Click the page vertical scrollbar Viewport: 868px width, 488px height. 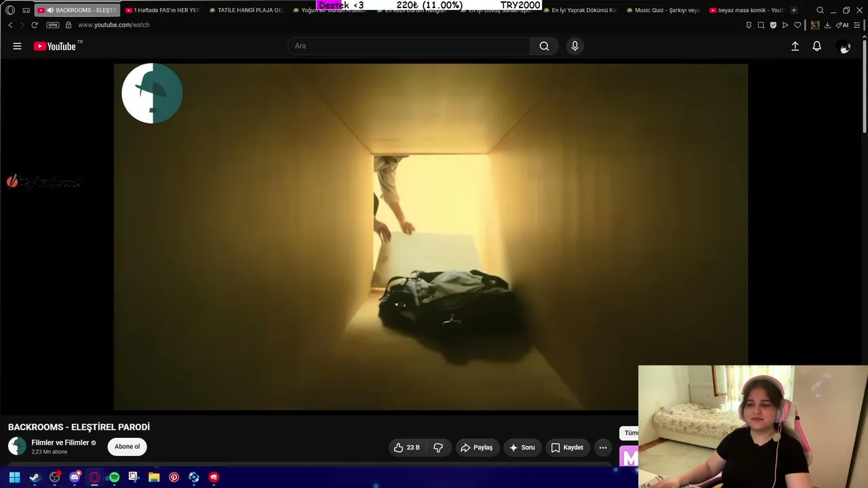tap(865, 87)
